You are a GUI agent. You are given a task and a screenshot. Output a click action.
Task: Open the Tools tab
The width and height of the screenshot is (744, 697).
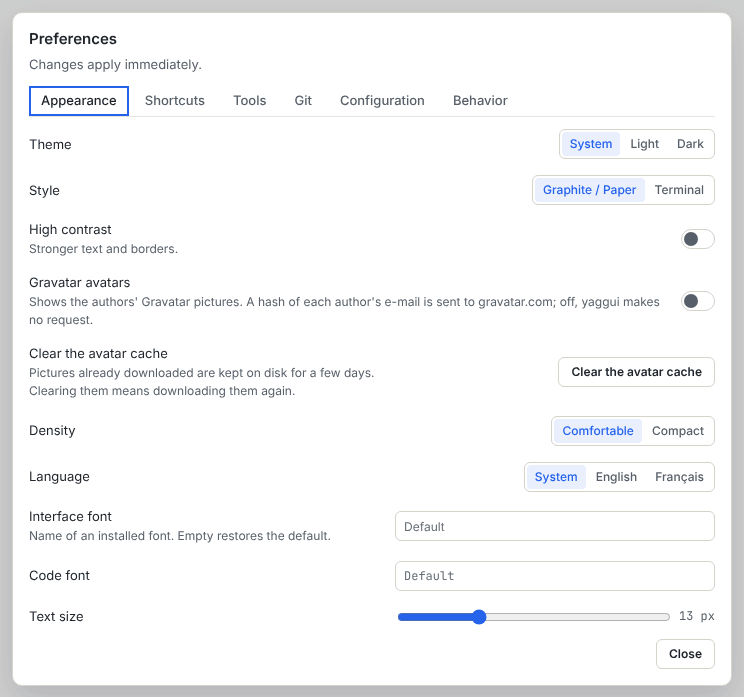[250, 101]
